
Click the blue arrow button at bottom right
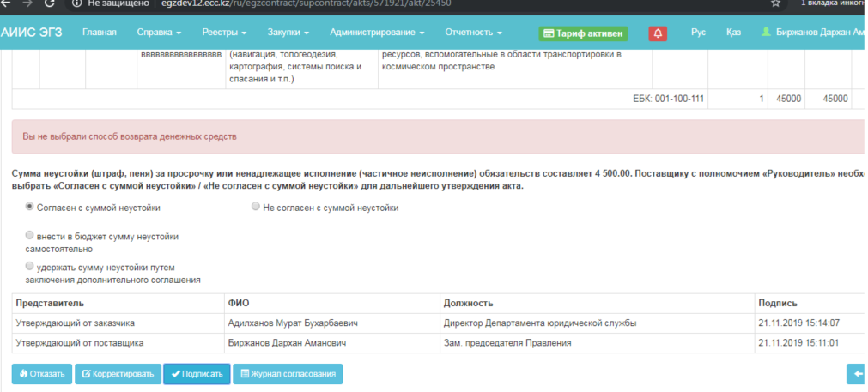pos(856,373)
